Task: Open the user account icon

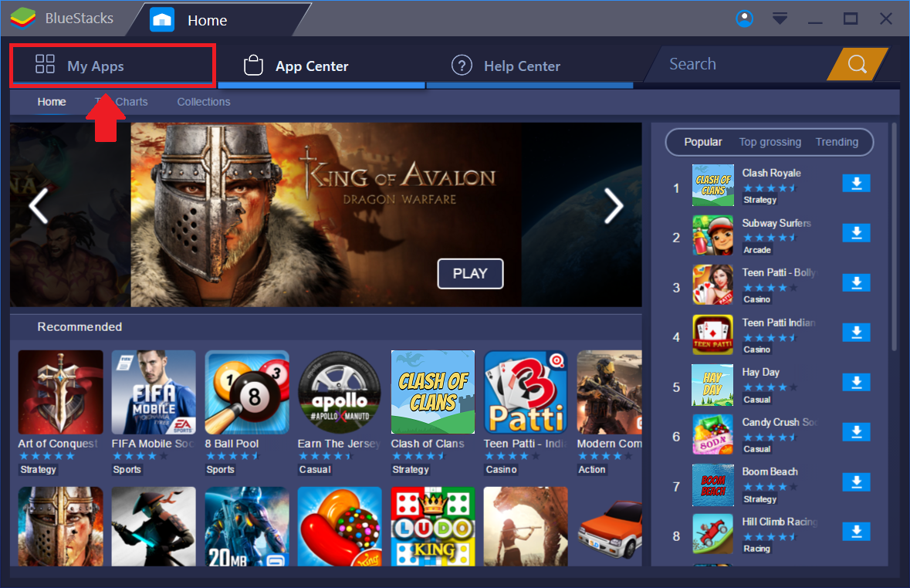Action: (x=745, y=19)
